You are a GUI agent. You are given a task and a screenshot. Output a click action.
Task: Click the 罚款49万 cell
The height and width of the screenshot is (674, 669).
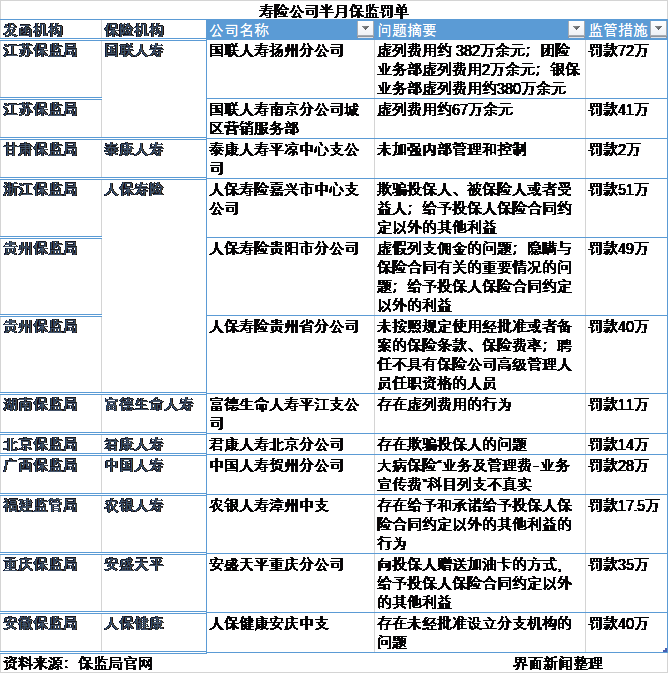(626, 276)
